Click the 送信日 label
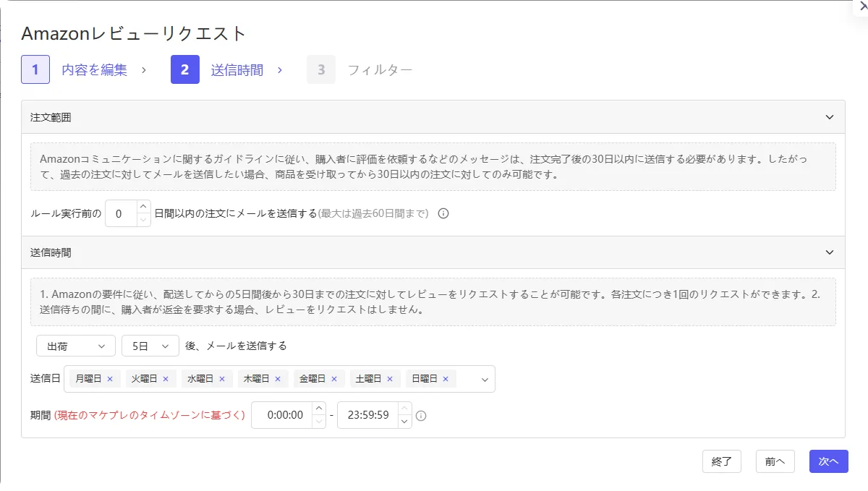The height and width of the screenshot is (491, 868). click(46, 379)
